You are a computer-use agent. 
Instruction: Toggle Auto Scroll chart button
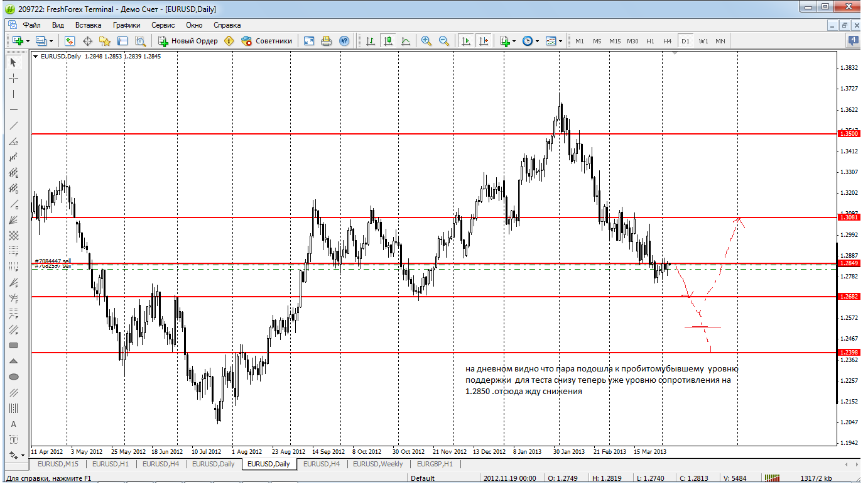point(465,41)
